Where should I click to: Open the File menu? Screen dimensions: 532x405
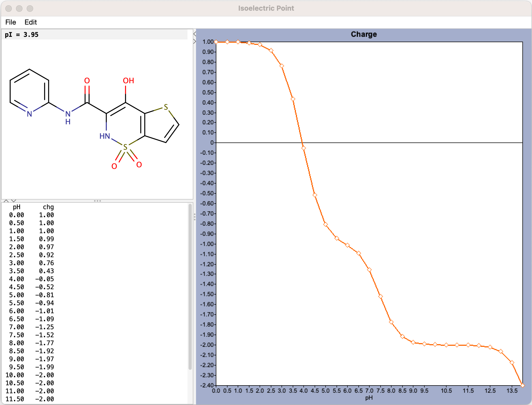tap(11, 22)
